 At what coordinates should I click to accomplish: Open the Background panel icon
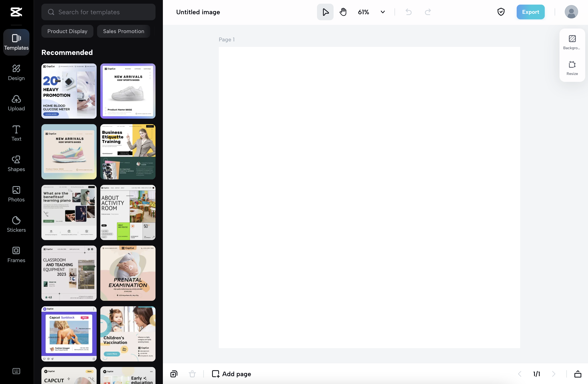pyautogui.click(x=572, y=42)
